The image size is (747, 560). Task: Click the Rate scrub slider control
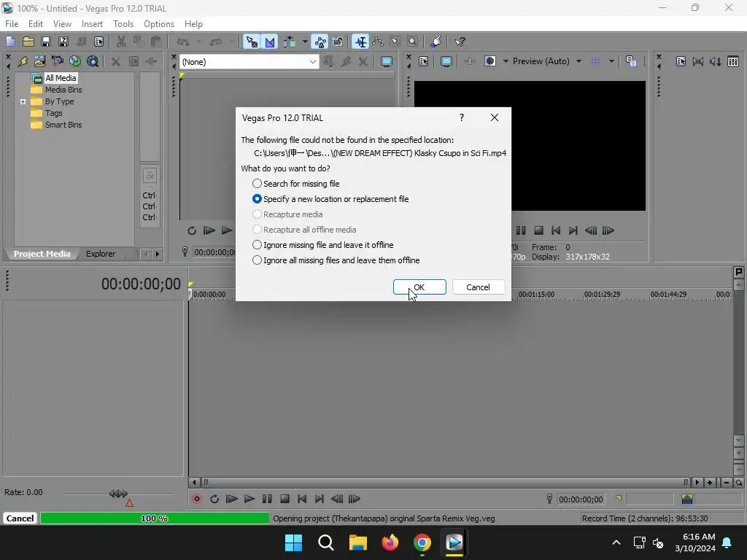click(x=118, y=494)
